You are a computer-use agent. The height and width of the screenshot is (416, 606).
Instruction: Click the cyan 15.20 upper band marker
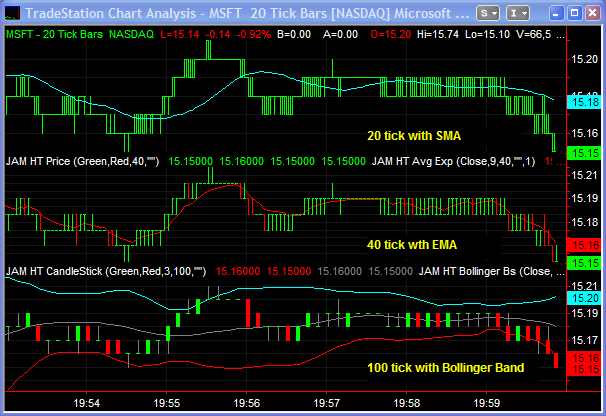point(584,298)
